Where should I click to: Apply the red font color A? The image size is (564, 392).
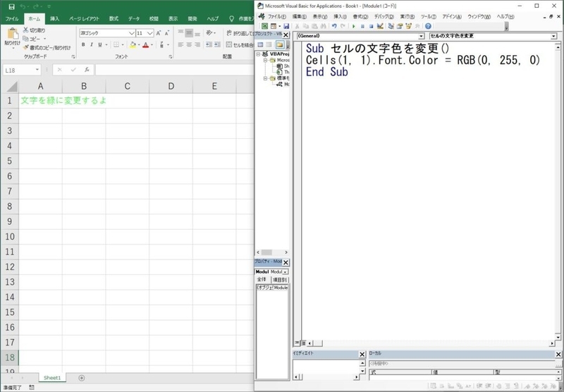click(x=146, y=44)
